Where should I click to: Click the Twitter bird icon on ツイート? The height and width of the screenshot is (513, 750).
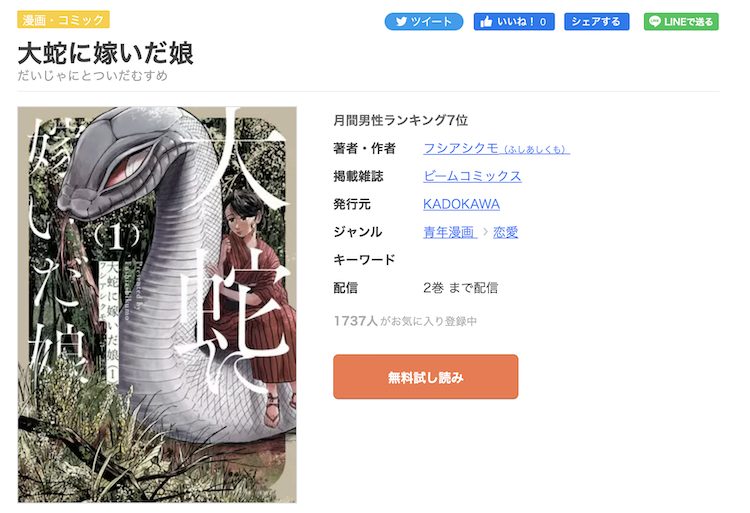[x=401, y=22]
